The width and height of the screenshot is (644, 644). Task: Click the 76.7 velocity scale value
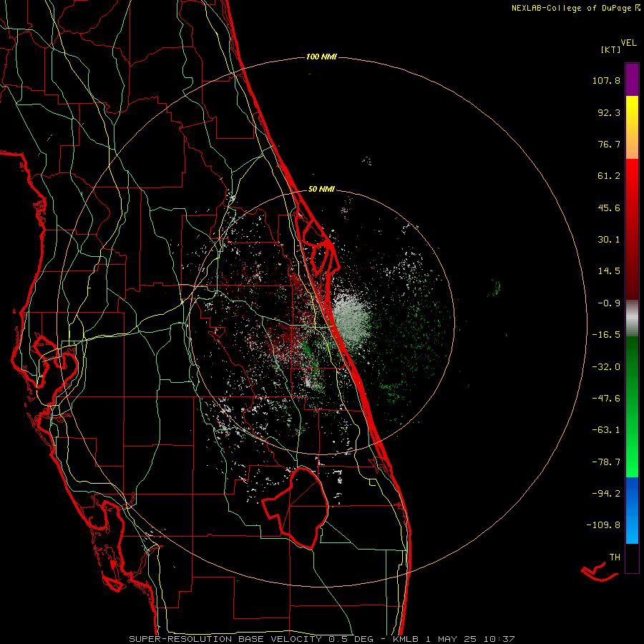click(609, 144)
